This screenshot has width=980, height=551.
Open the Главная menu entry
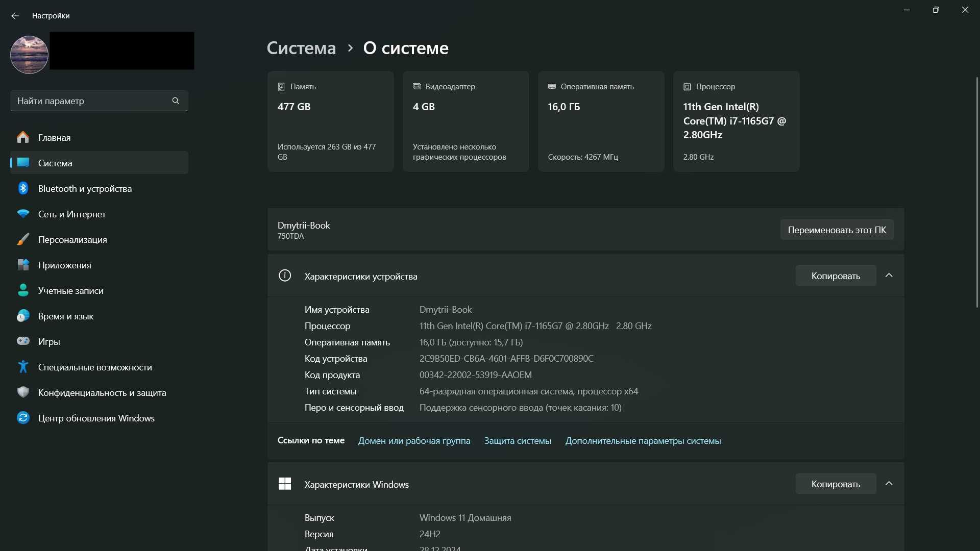(99, 137)
